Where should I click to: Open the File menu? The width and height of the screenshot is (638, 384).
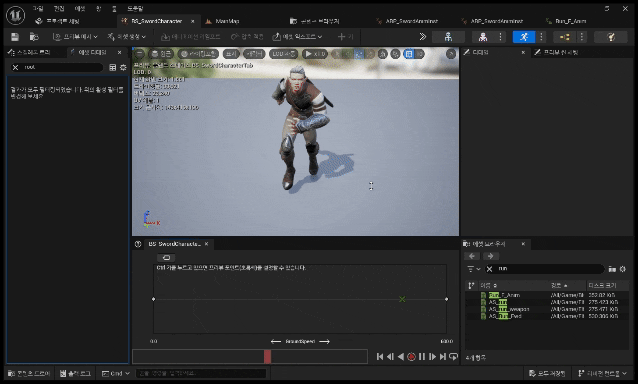[x=38, y=9]
